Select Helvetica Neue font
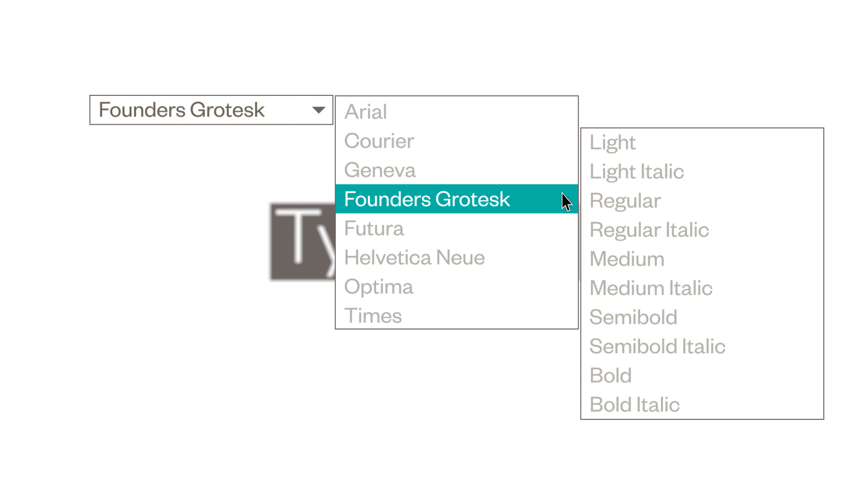The height and width of the screenshot is (488, 868). point(457,258)
